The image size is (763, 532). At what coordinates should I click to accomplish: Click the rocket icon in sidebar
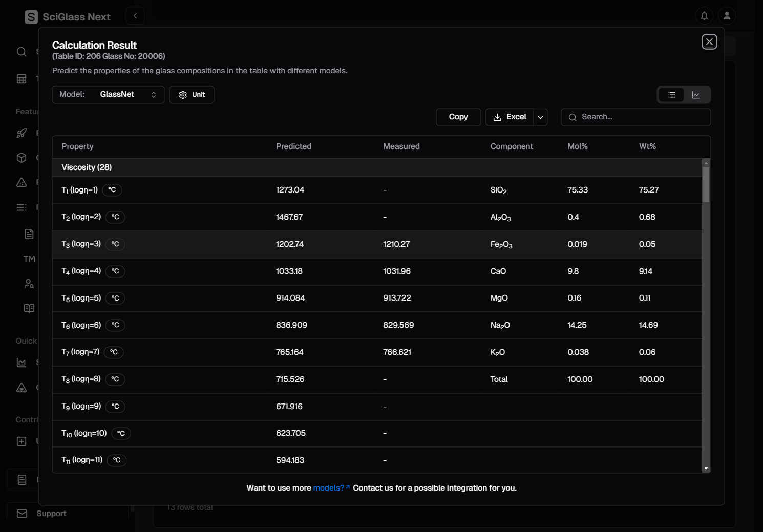22,133
